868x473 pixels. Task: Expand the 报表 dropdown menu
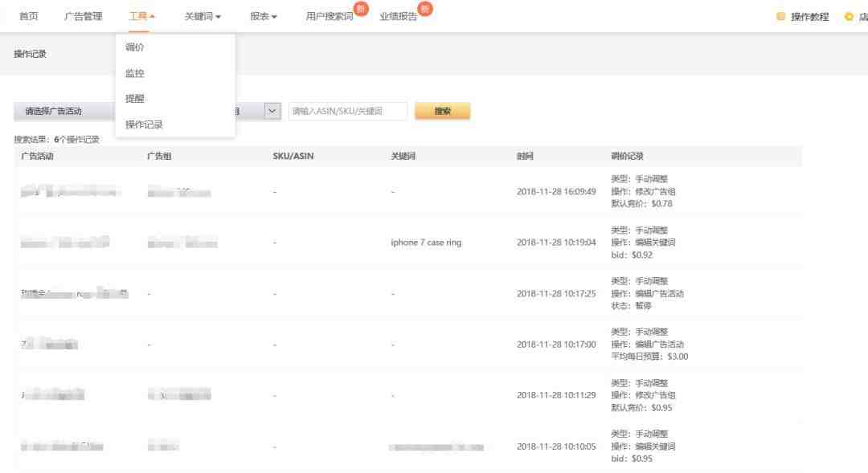[x=264, y=17]
